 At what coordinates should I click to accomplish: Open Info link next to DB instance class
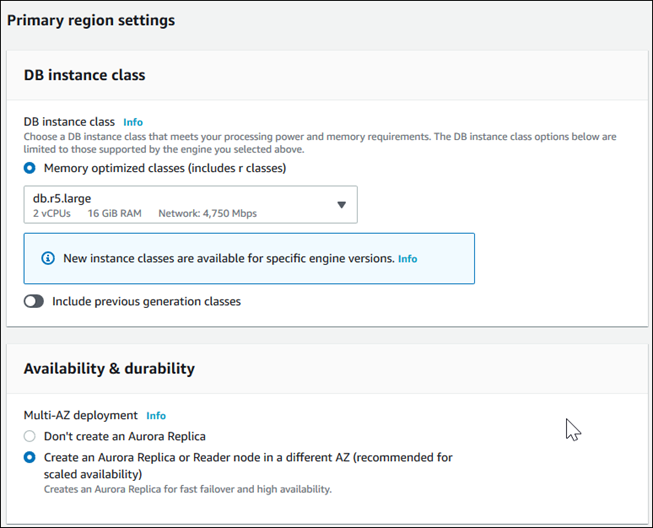click(x=133, y=122)
